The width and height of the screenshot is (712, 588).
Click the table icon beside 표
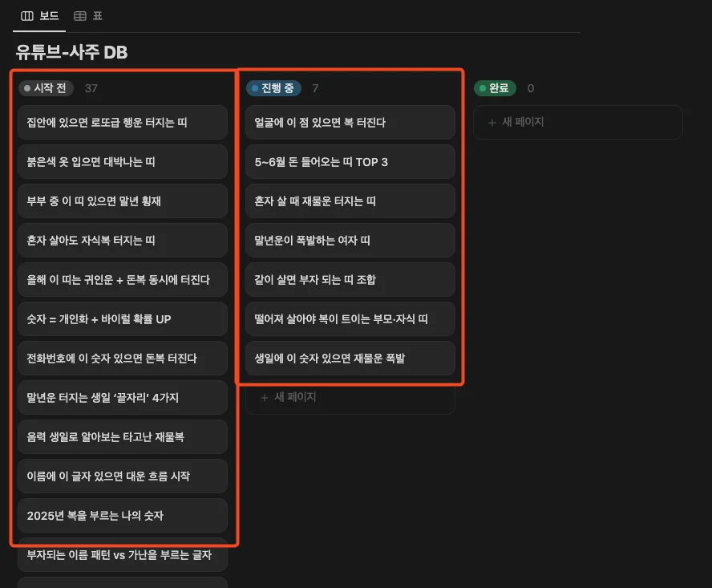[80, 16]
